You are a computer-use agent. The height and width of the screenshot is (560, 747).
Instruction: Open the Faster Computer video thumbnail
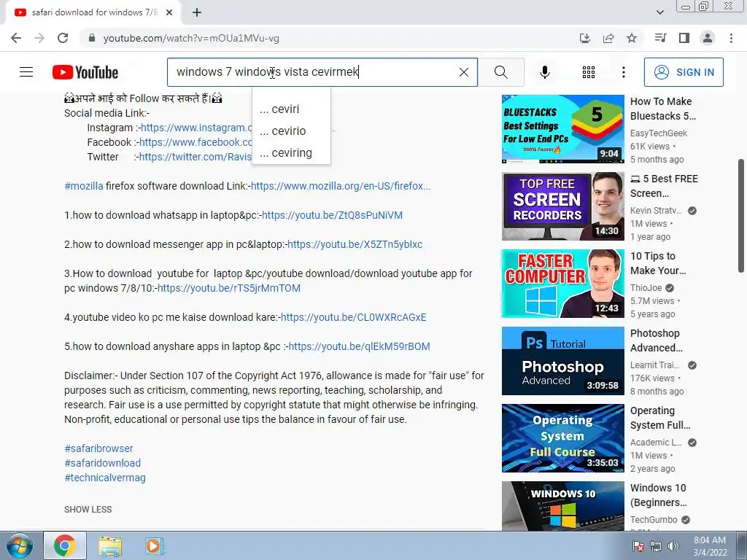(x=562, y=284)
